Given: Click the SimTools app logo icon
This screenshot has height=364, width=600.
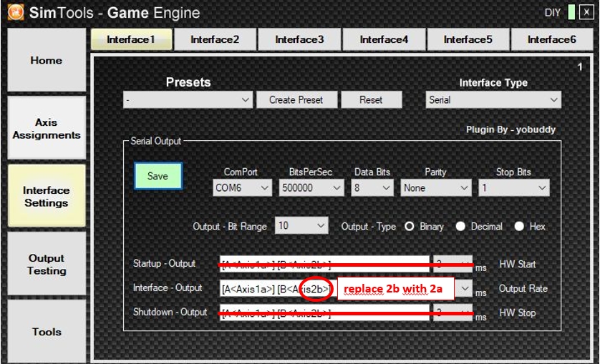Looking at the screenshot, I should click(16, 12).
